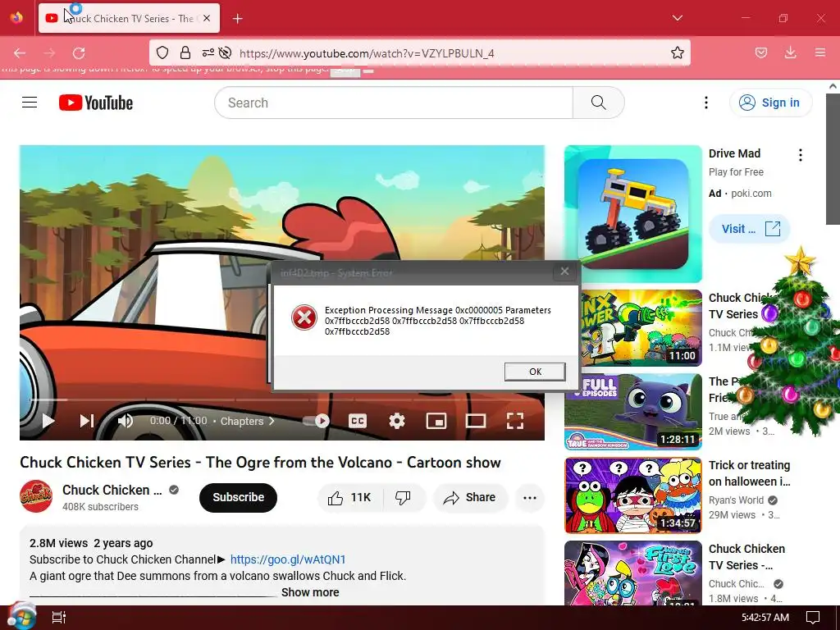Click the taskbar clock 5:42:57 AM
Screen dimensions: 840x630
coord(765,618)
